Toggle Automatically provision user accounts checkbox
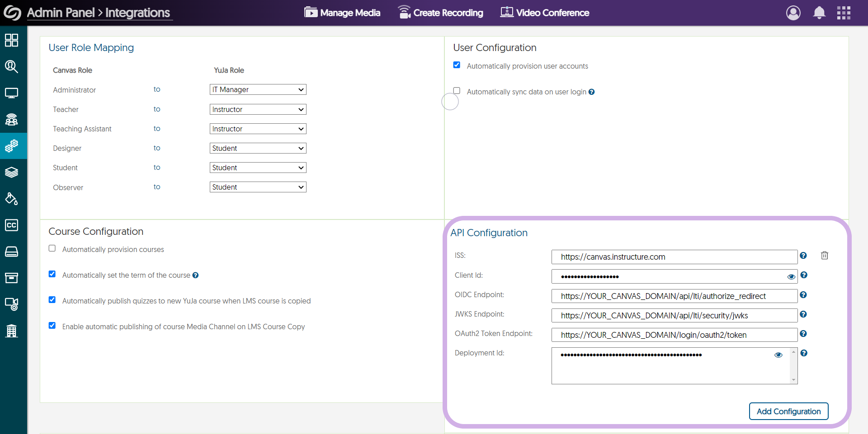 pyautogui.click(x=457, y=65)
